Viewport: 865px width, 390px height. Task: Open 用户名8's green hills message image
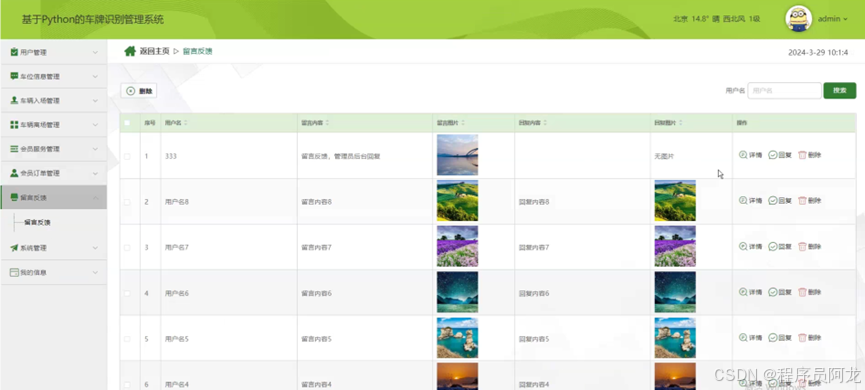point(457,201)
